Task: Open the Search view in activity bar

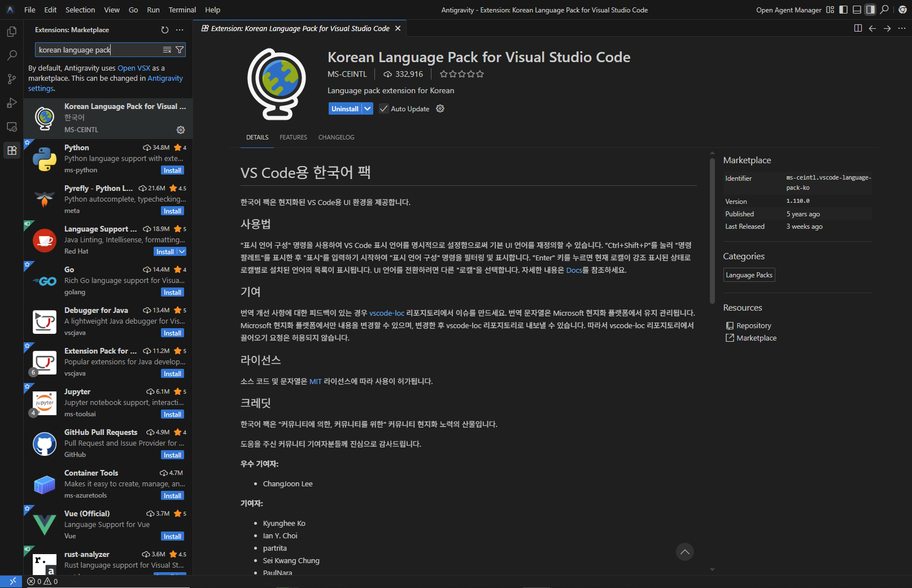Action: (x=11, y=55)
